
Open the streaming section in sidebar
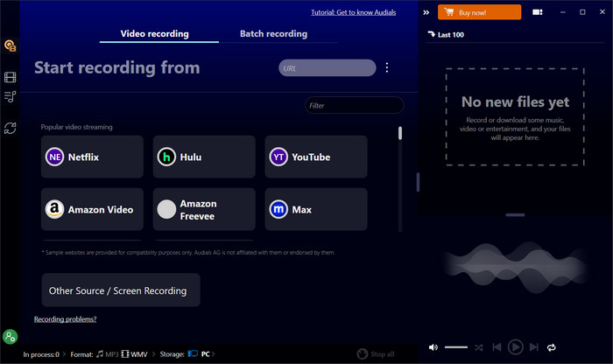11,45
